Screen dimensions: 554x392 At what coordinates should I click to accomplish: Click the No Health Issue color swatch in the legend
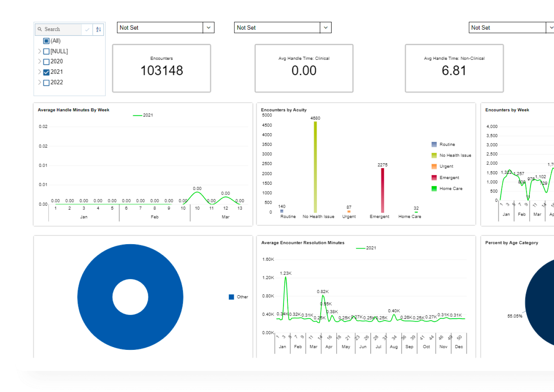click(434, 155)
